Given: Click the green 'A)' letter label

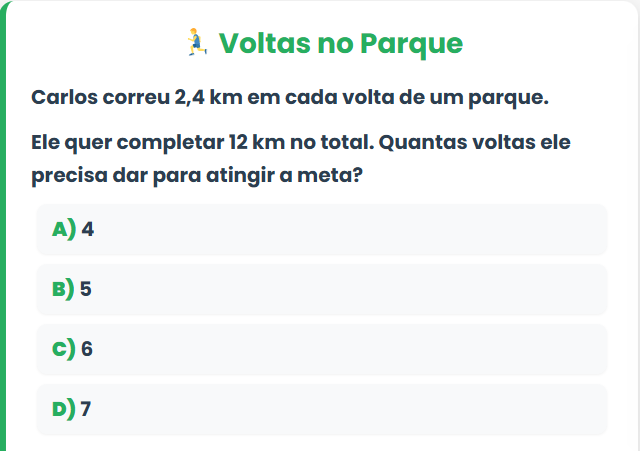Looking at the screenshot, I should [x=63, y=229].
